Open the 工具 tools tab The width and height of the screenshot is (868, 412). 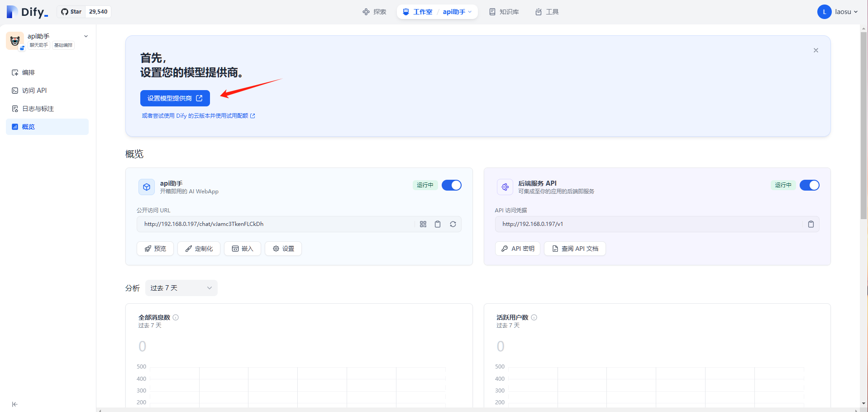[547, 12]
